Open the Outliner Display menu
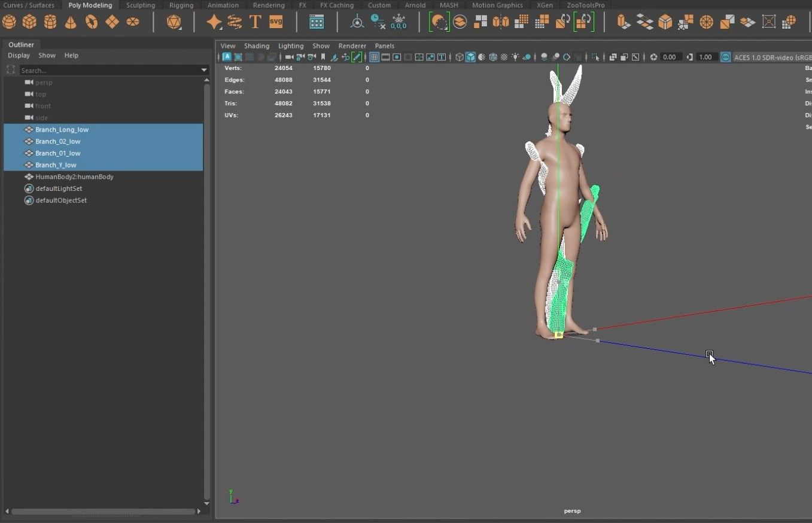 click(19, 56)
